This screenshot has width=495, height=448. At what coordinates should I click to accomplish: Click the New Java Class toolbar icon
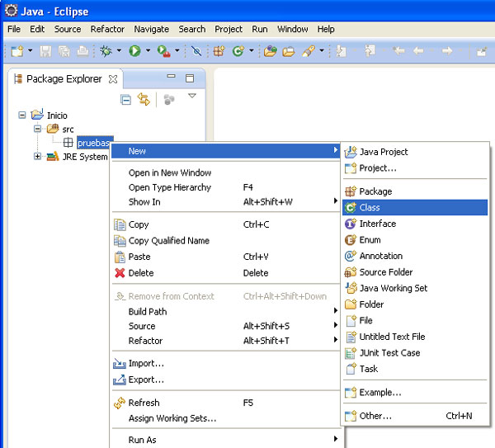click(238, 51)
